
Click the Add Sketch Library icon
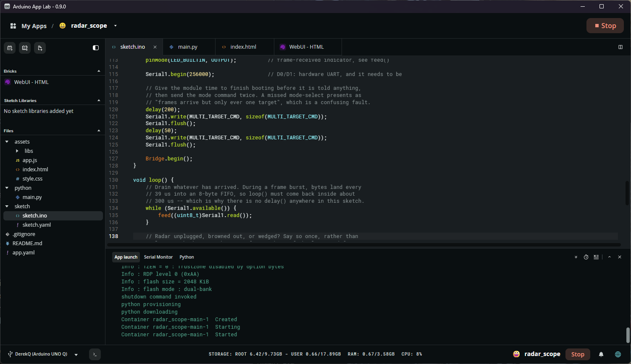coord(25,48)
